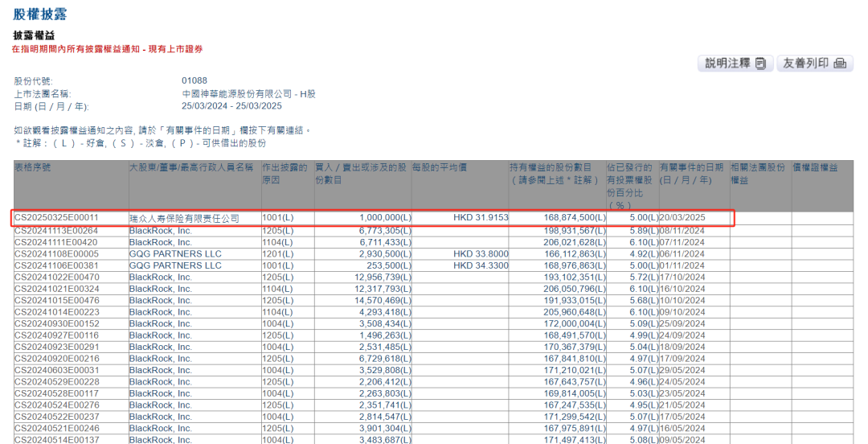Screen dimensions: 868x444
Task: Click average price HKD 34.3300
Action: [x=481, y=265]
